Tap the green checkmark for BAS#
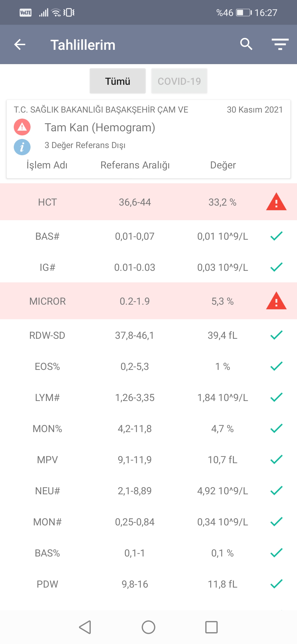Image resolution: width=297 pixels, height=644 pixels. pyautogui.click(x=276, y=236)
